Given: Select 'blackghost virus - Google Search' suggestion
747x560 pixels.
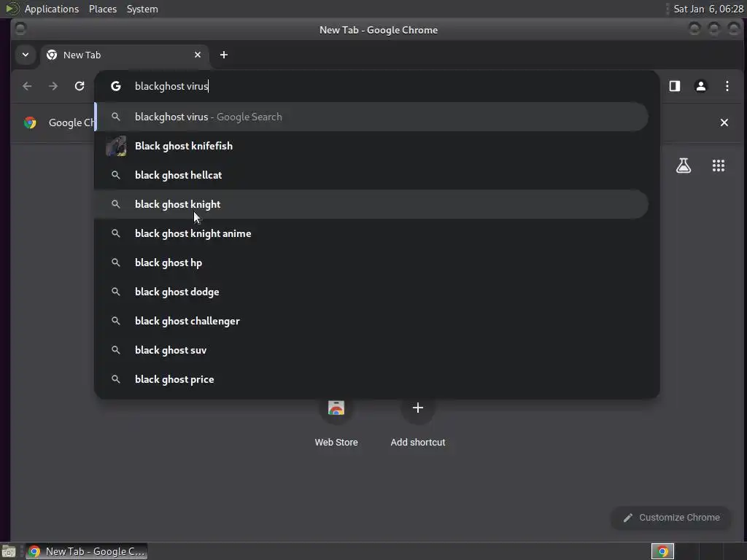Looking at the screenshot, I should pos(371,117).
